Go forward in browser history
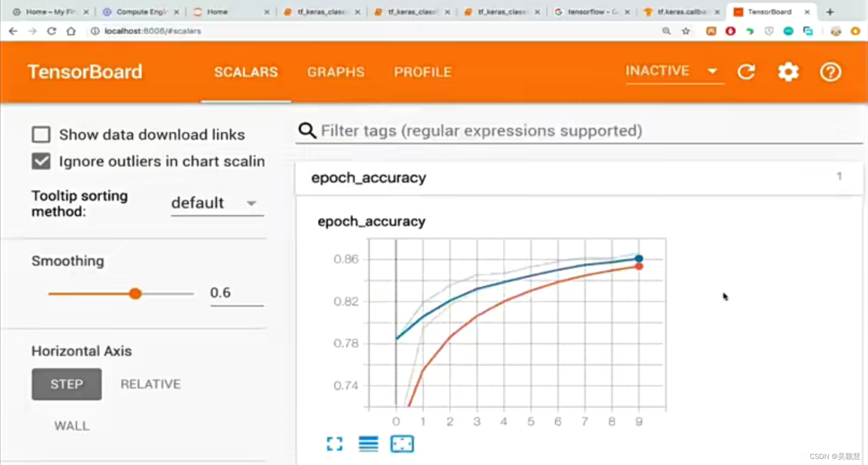Viewport: 868px width, 465px height. click(x=32, y=31)
